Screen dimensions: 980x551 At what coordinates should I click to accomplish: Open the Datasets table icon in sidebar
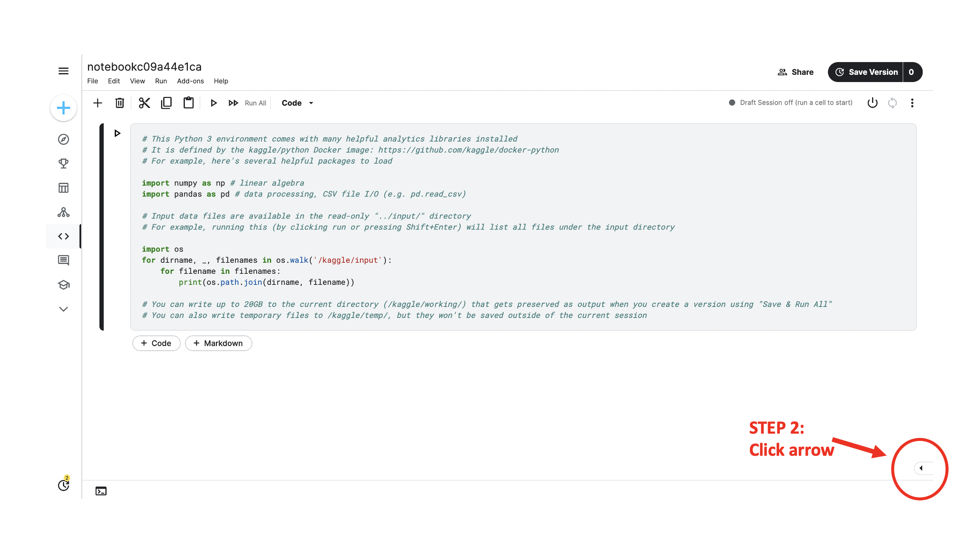[x=63, y=188]
